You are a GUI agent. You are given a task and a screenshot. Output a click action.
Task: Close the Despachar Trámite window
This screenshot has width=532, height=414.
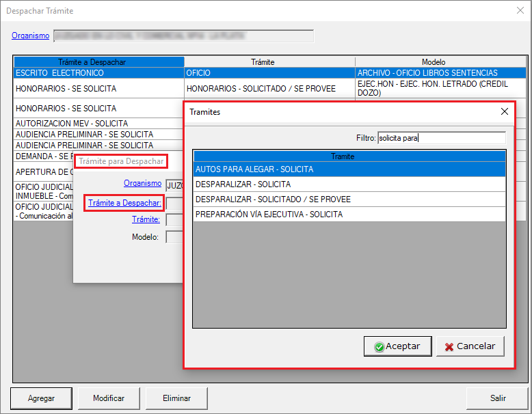516,11
